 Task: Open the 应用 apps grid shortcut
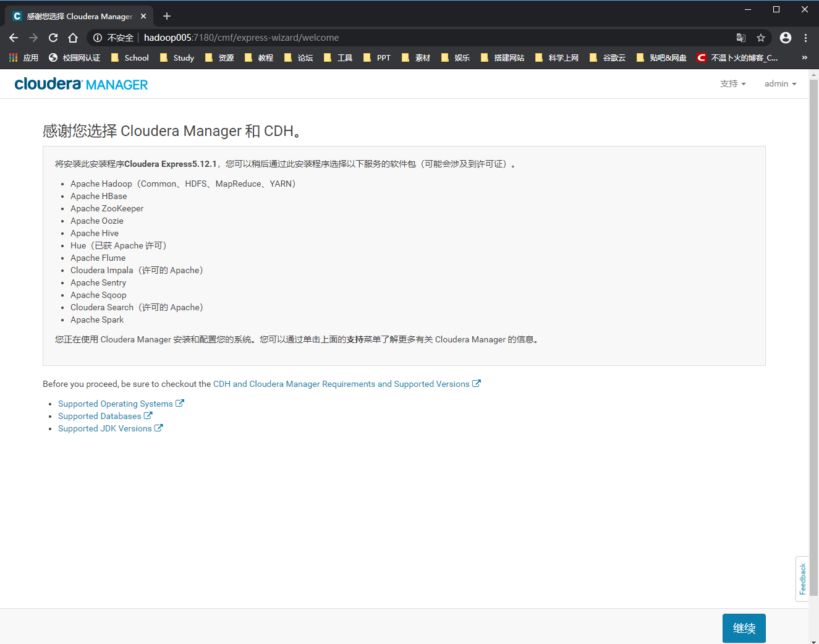pos(23,57)
